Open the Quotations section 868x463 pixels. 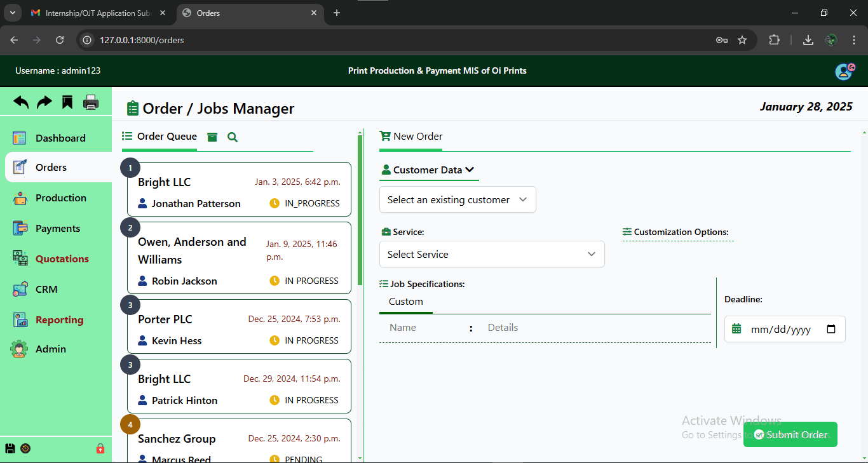[56, 259]
